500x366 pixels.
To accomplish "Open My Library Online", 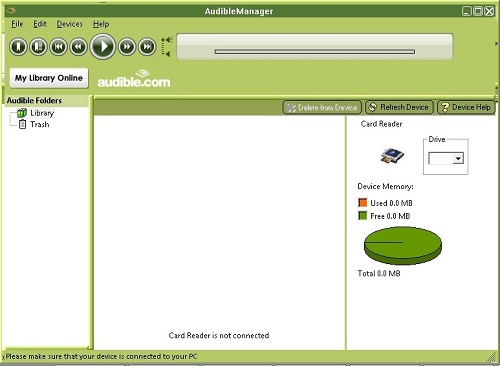I will coord(49,78).
